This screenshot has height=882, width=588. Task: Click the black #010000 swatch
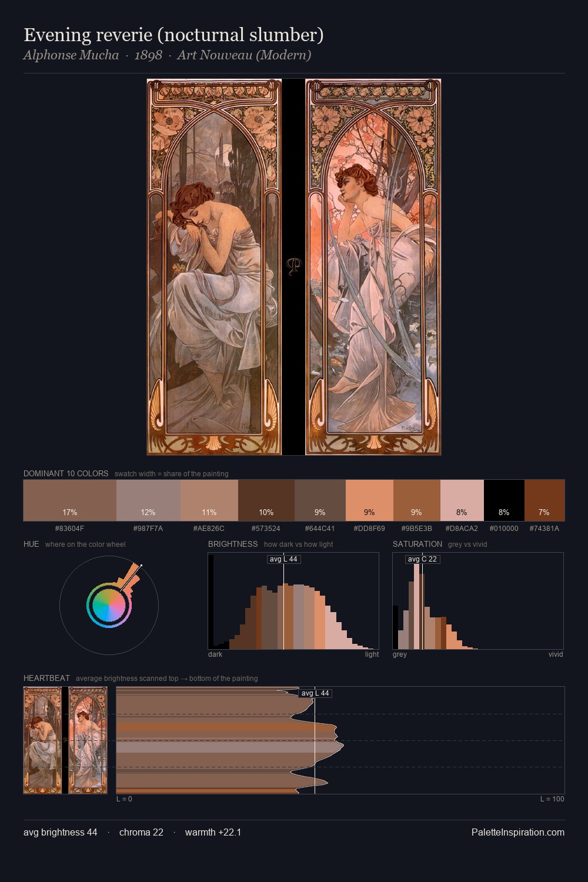(504, 500)
